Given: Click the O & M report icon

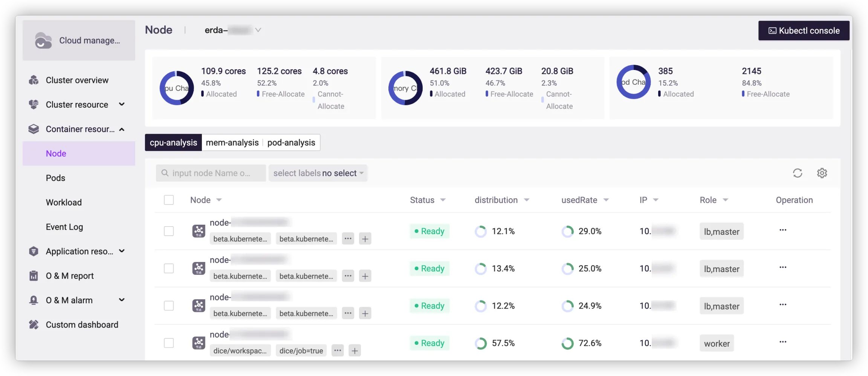Looking at the screenshot, I should click(34, 276).
